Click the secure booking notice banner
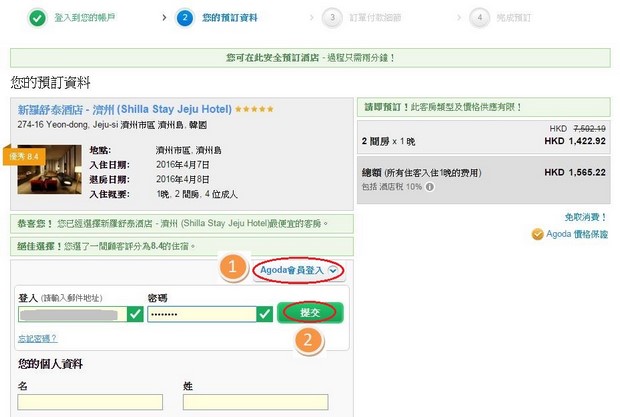Image resolution: width=620 pixels, height=417 pixels. [310, 58]
